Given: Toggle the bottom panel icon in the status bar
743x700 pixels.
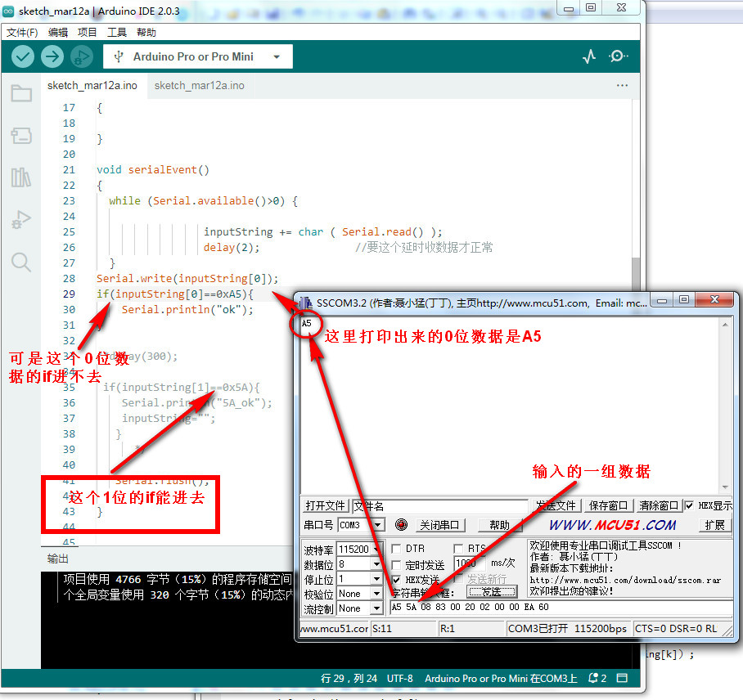Looking at the screenshot, I should click(622, 678).
